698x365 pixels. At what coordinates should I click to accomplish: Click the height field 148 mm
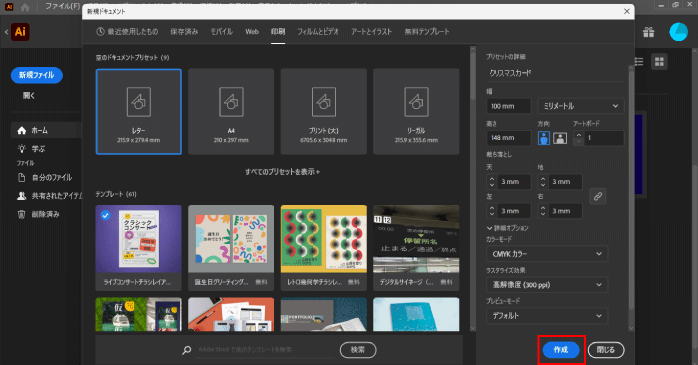509,138
